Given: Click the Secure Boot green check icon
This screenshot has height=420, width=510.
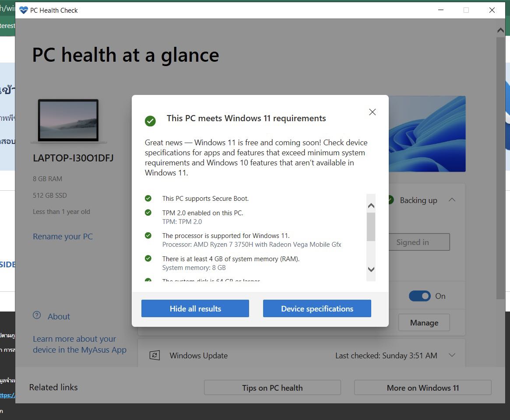Looking at the screenshot, I should pos(148,198).
